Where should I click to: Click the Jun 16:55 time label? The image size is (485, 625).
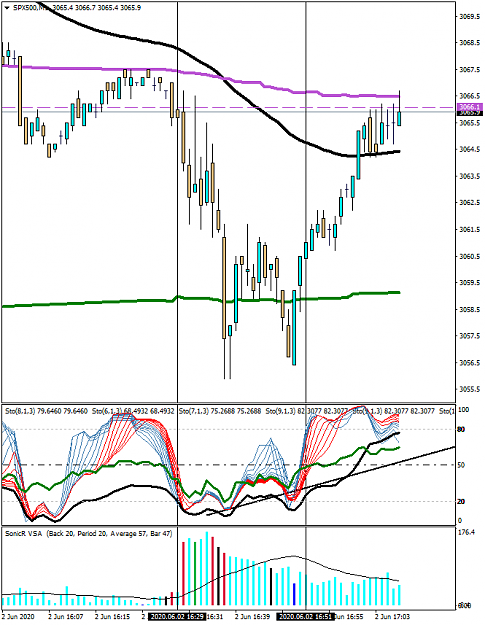pos(349,617)
